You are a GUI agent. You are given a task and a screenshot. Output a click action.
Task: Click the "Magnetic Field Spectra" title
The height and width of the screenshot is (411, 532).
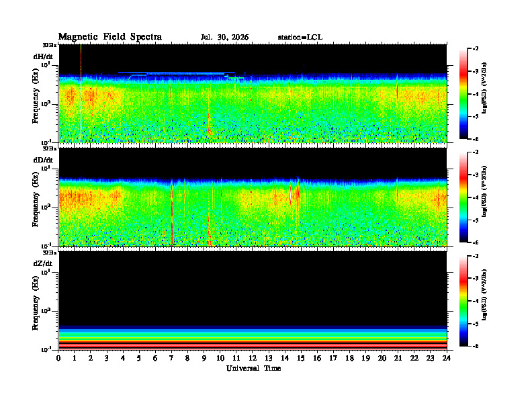(x=110, y=37)
